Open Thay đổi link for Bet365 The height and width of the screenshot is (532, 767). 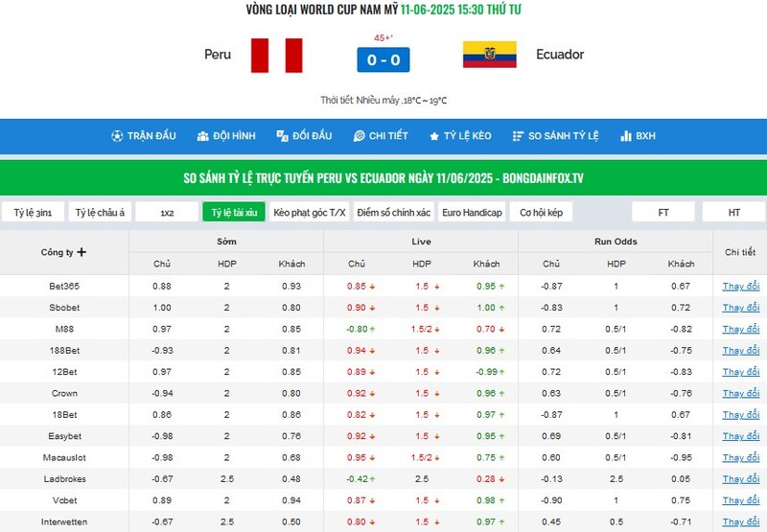coord(741,286)
